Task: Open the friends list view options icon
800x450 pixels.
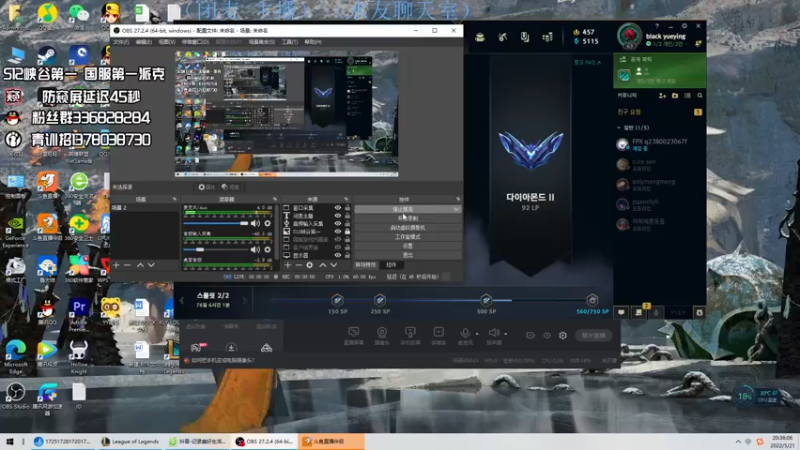Action: 688,95
